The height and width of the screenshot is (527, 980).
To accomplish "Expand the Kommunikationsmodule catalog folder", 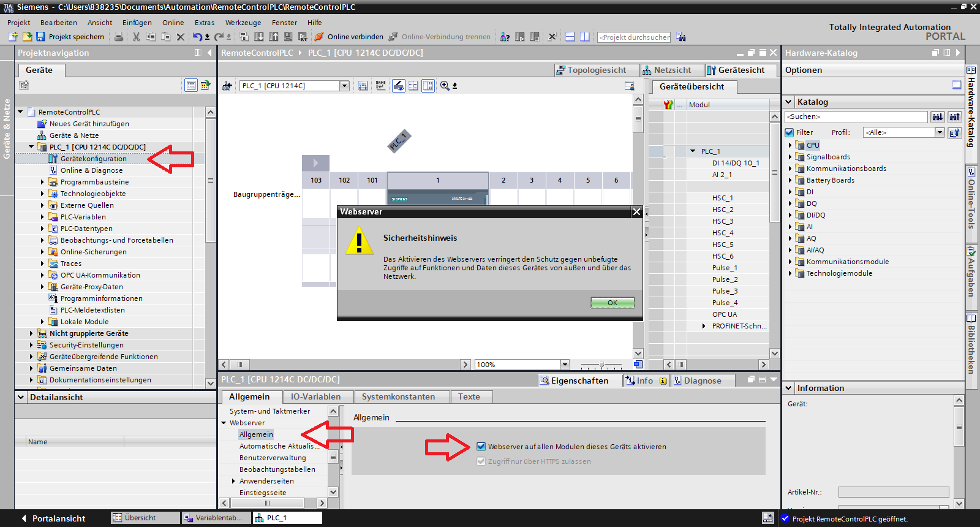I will [790, 262].
